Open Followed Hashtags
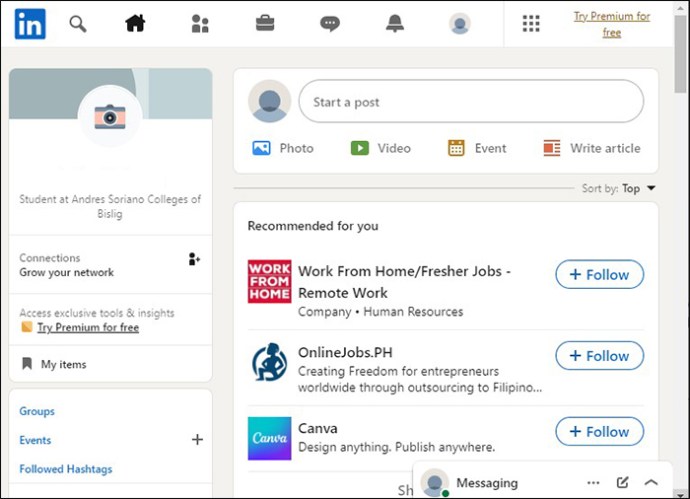Image resolution: width=690 pixels, height=499 pixels. [66, 469]
